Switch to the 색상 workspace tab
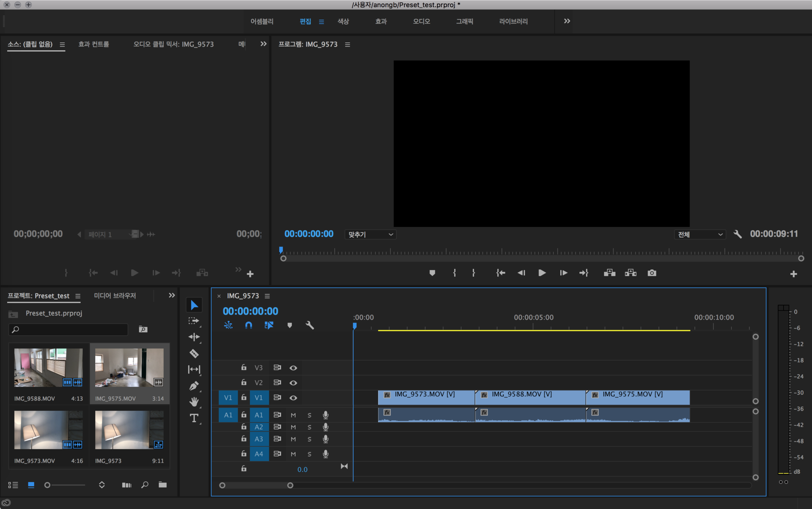812x509 pixels. click(x=343, y=21)
